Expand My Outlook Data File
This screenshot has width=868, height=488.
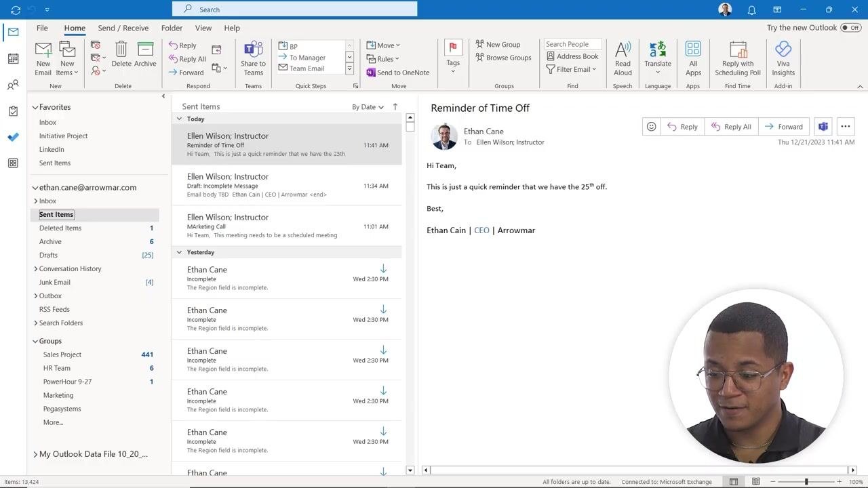[x=36, y=455]
